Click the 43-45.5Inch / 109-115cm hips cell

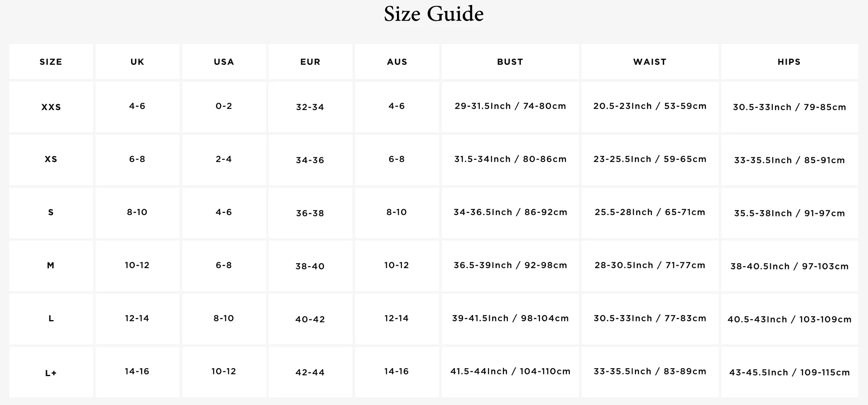click(x=789, y=372)
